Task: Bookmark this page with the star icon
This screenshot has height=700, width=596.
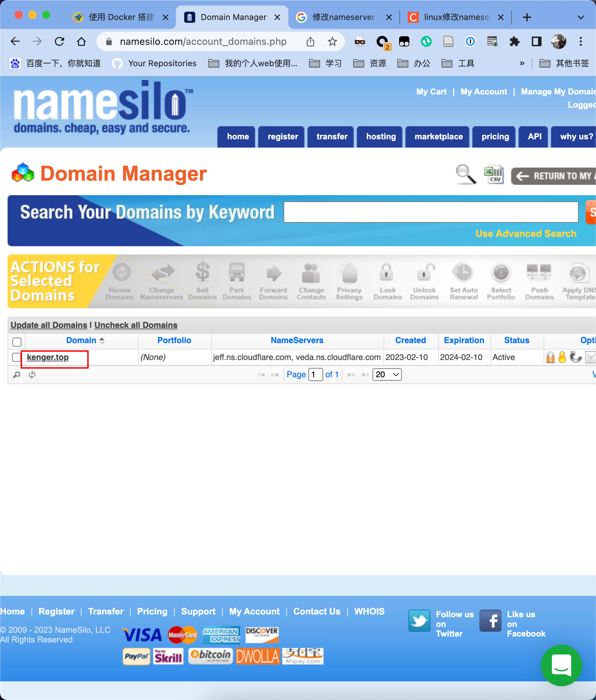Action: coord(332,41)
